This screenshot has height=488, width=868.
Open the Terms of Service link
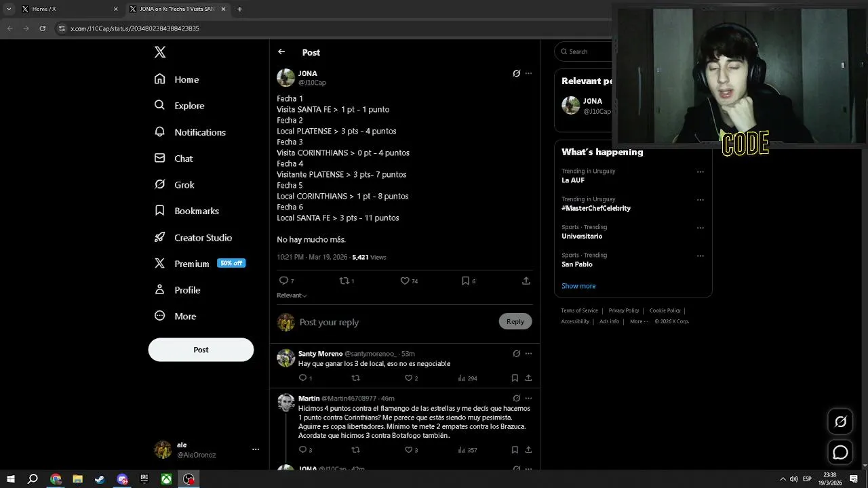point(579,310)
